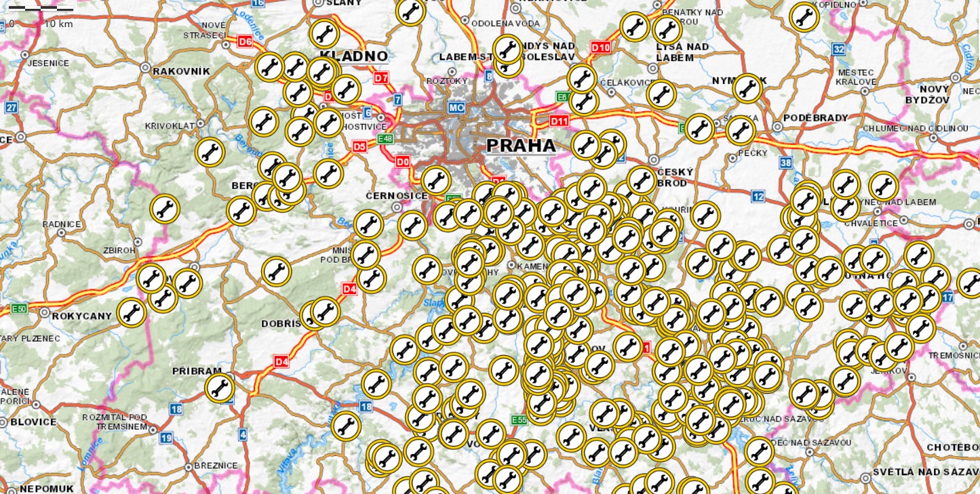
Task: Click the E50 road sign near Rokycany
Action: point(19,309)
